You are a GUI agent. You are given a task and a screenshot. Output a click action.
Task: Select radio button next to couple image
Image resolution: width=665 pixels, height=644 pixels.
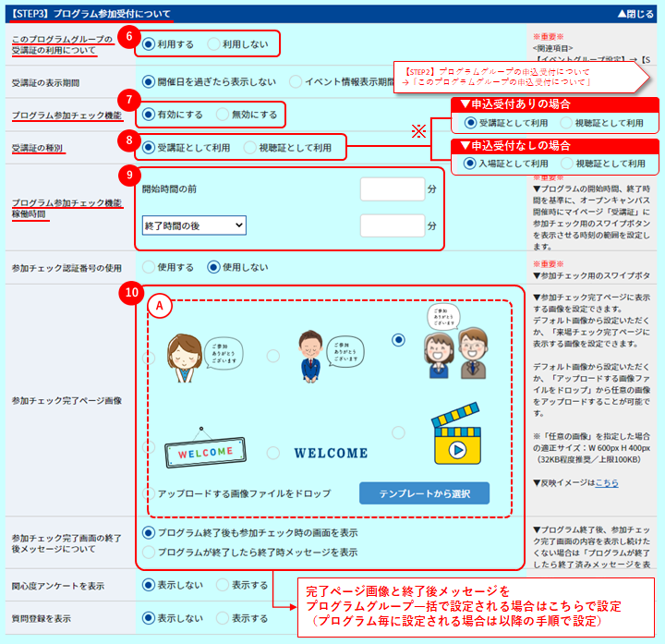coord(398,340)
